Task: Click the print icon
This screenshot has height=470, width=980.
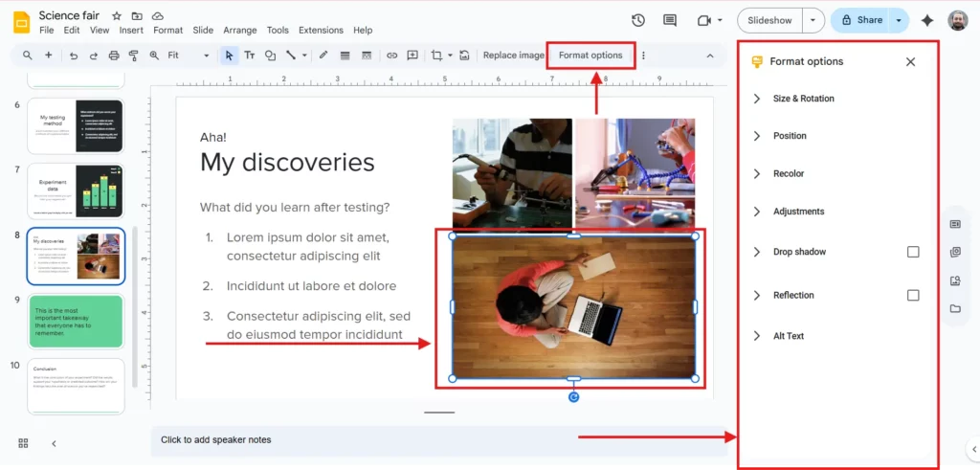Action: coord(114,56)
